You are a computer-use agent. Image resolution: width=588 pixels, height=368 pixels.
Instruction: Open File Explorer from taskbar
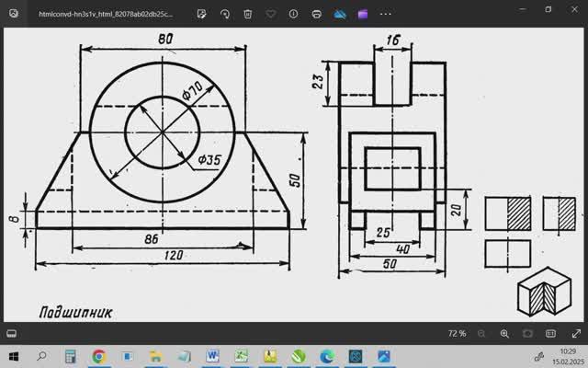[155, 356]
